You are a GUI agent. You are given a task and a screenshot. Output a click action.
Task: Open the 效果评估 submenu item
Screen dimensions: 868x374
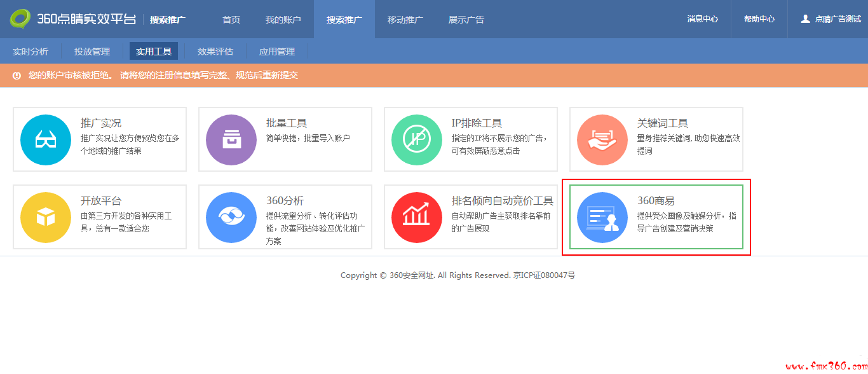click(215, 52)
